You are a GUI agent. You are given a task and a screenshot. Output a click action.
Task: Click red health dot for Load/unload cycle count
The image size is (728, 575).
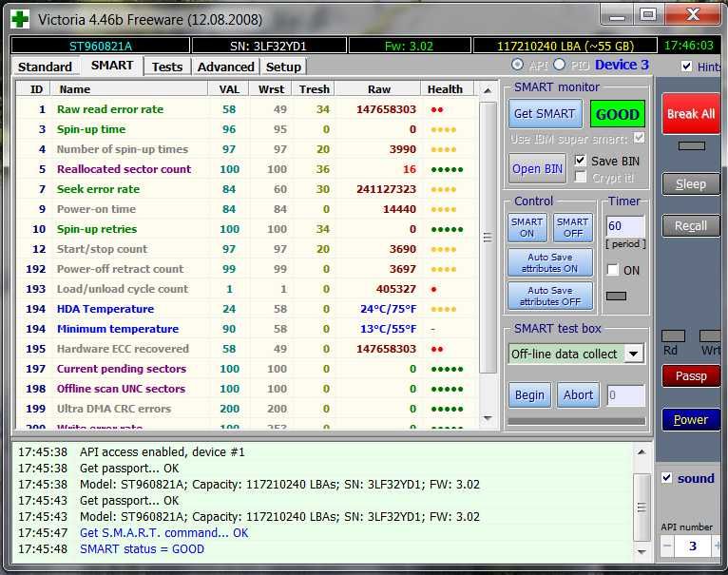433,289
